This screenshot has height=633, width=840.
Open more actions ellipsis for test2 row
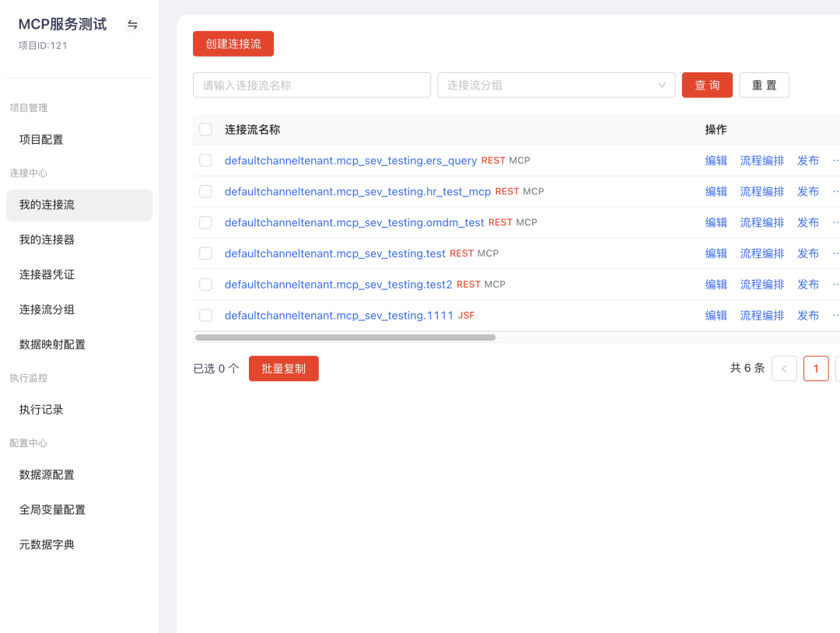(x=835, y=285)
